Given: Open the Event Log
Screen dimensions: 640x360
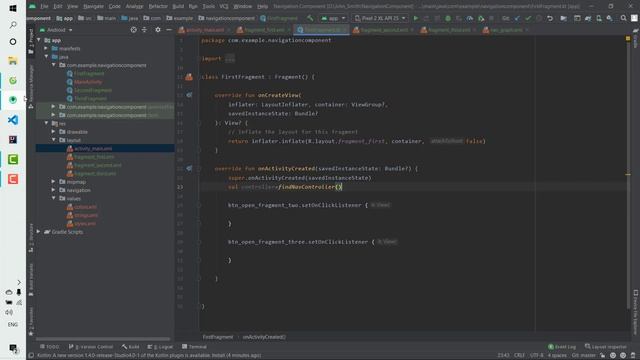Looking at the screenshot, I should (562, 347).
